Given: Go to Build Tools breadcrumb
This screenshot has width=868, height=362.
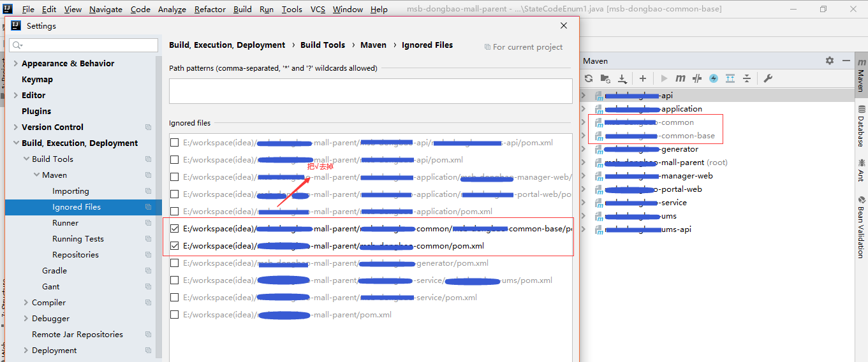Looking at the screenshot, I should pyautogui.click(x=323, y=45).
